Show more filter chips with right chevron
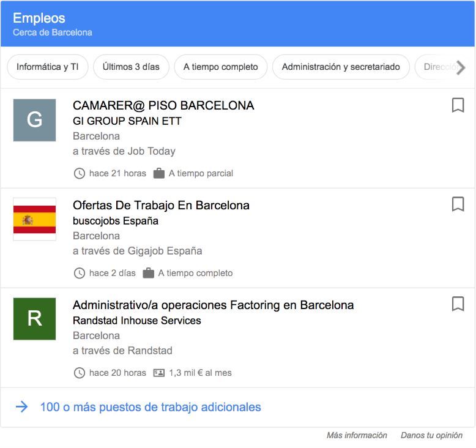 click(461, 67)
